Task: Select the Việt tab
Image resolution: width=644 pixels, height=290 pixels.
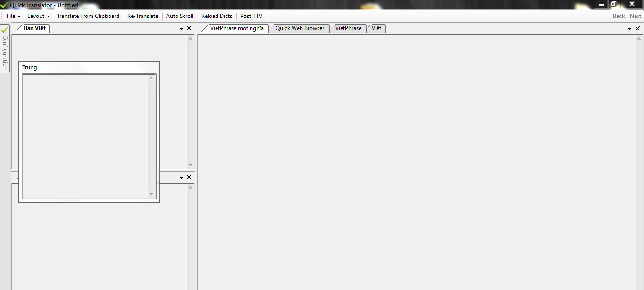Action: pyautogui.click(x=376, y=28)
